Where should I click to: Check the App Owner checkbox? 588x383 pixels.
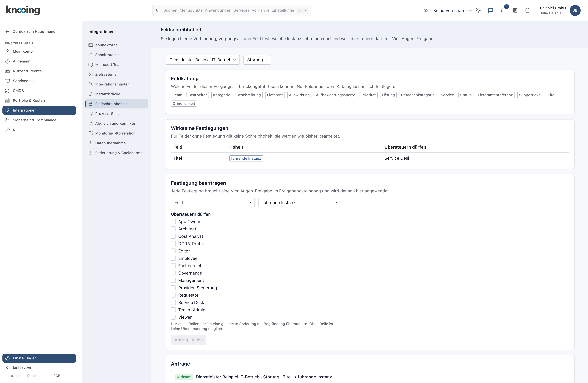pos(173,222)
